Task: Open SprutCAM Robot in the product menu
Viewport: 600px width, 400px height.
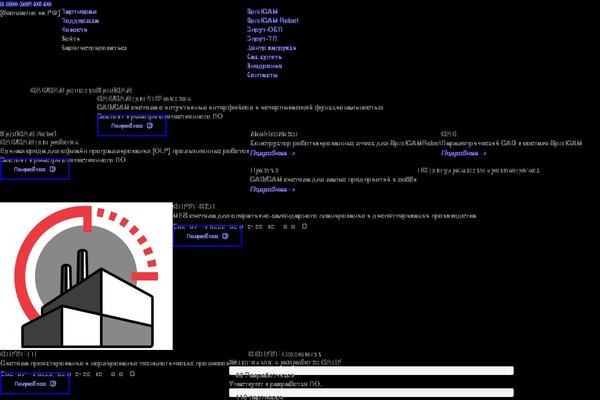Action: point(272,21)
